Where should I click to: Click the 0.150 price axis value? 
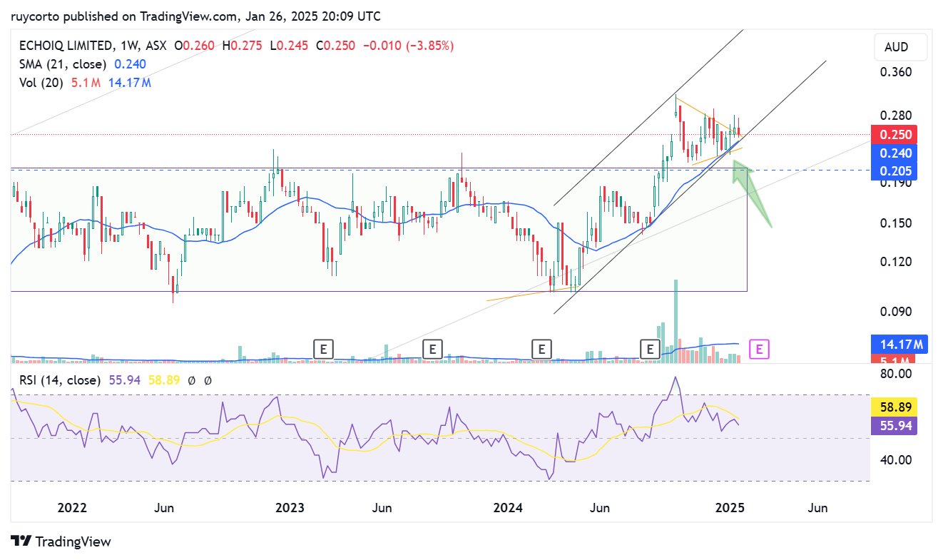point(895,223)
